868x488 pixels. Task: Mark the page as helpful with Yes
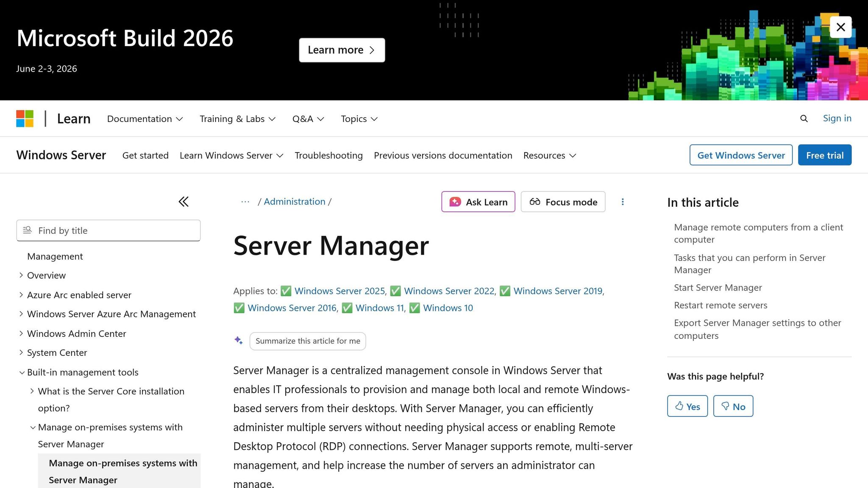pyautogui.click(x=687, y=406)
